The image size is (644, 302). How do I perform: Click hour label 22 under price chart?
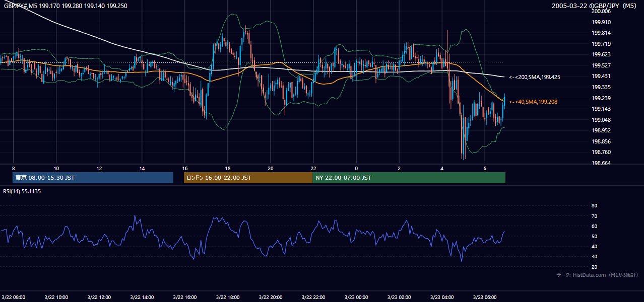pos(313,168)
